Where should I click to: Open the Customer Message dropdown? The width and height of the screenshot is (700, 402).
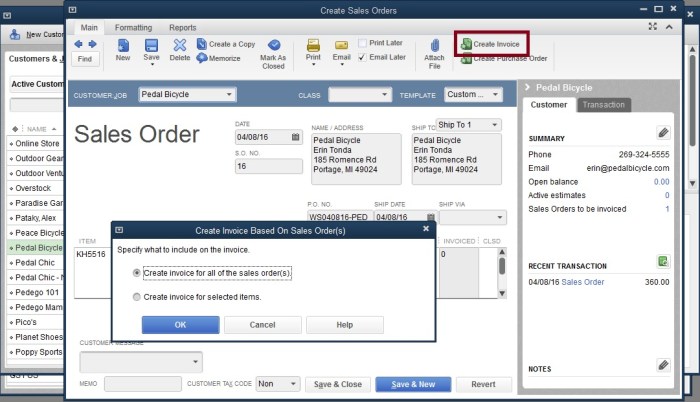195,362
